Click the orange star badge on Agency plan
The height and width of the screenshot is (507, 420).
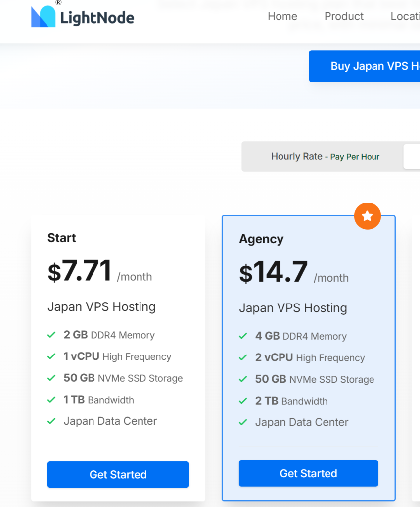(368, 216)
